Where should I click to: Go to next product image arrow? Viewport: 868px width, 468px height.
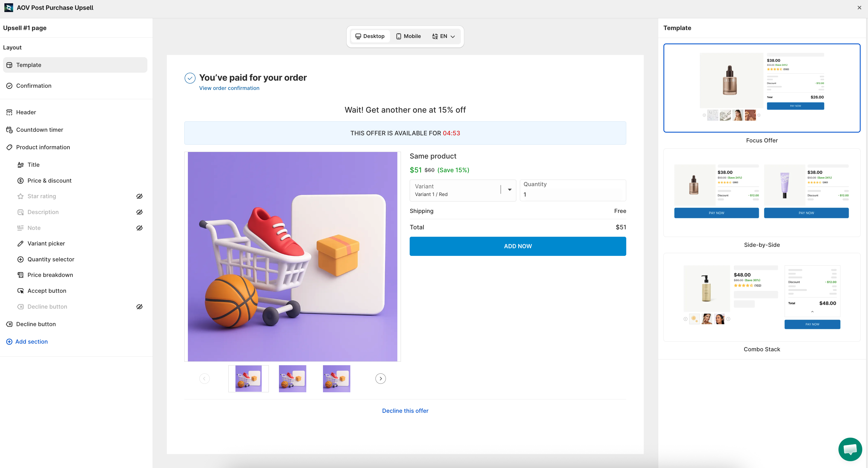point(380,379)
